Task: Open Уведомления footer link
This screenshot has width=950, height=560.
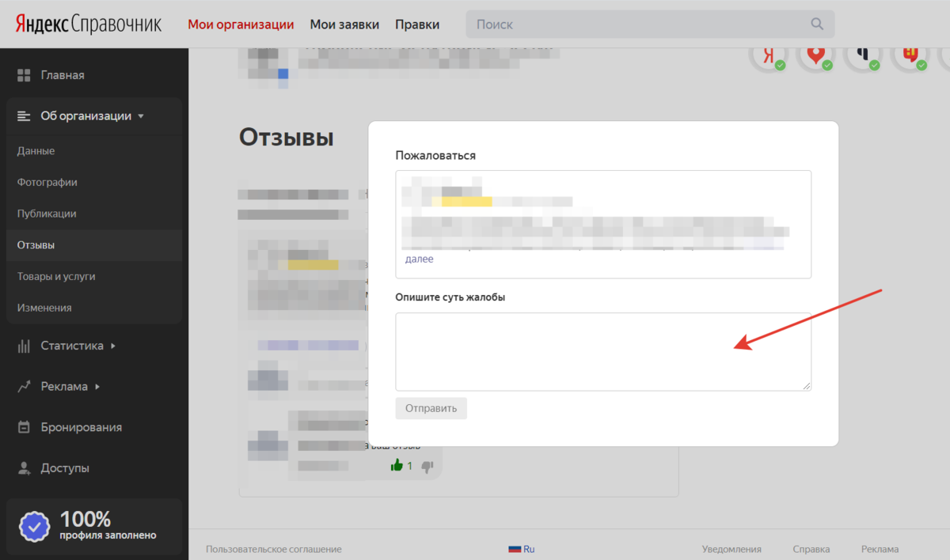Action: [x=731, y=549]
